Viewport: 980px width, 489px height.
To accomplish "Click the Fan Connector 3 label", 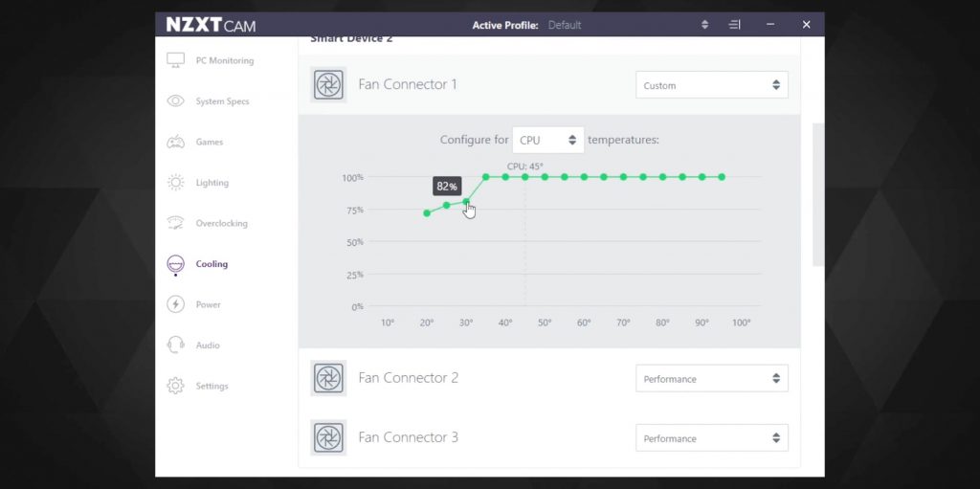I will 408,437.
